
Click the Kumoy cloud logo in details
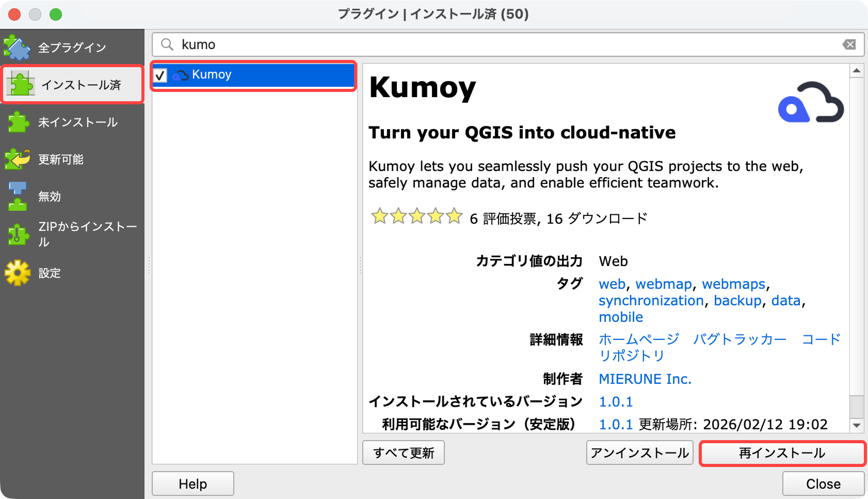(x=810, y=102)
